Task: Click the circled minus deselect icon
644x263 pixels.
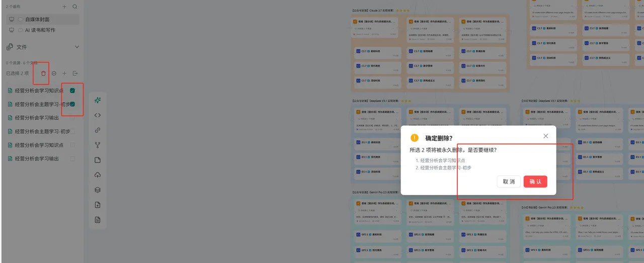Action: 54,73
